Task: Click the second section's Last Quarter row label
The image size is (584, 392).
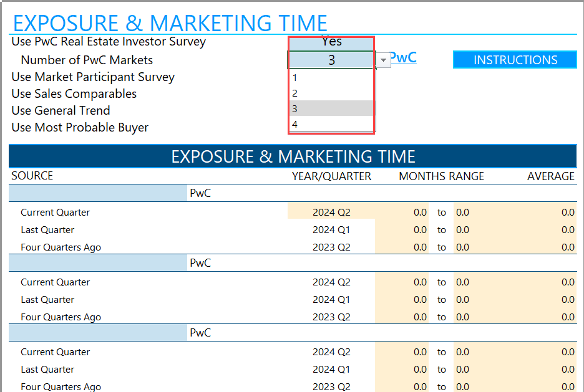Action: point(47,300)
